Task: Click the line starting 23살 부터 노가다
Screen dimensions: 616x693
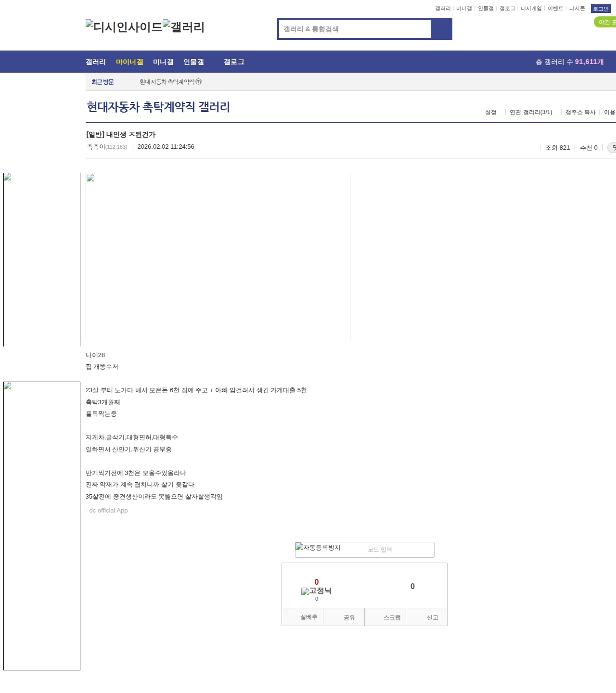Action: 196,390
